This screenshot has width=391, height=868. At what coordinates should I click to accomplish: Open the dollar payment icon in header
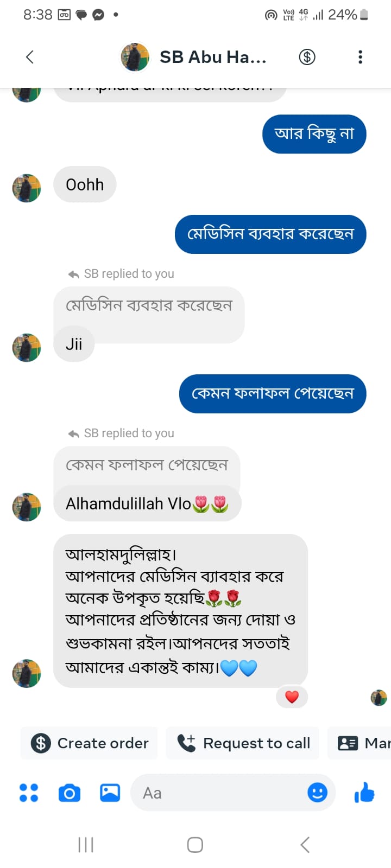[307, 57]
